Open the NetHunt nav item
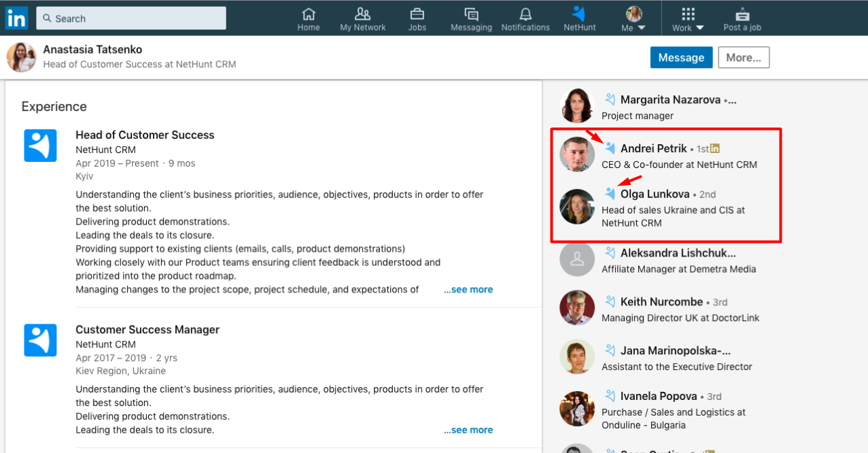The width and height of the screenshot is (868, 453). [x=580, y=19]
